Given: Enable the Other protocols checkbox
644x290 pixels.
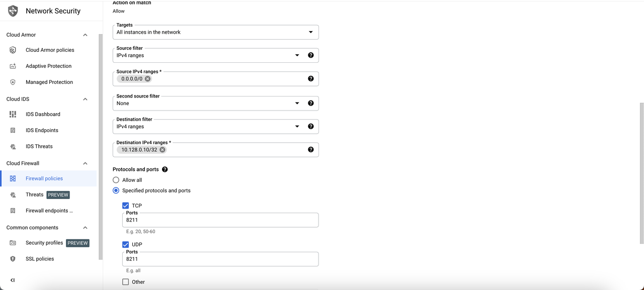Looking at the screenshot, I should pyautogui.click(x=126, y=282).
